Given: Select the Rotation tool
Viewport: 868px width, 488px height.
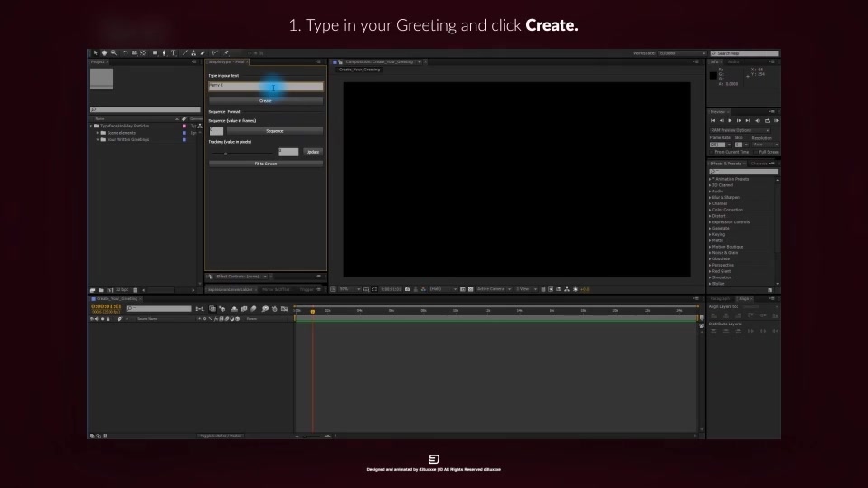Looking at the screenshot, I should tap(125, 53).
